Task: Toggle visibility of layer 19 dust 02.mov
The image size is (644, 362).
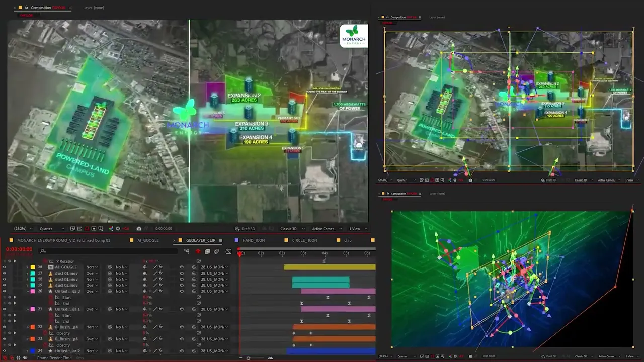Action: tap(5, 285)
